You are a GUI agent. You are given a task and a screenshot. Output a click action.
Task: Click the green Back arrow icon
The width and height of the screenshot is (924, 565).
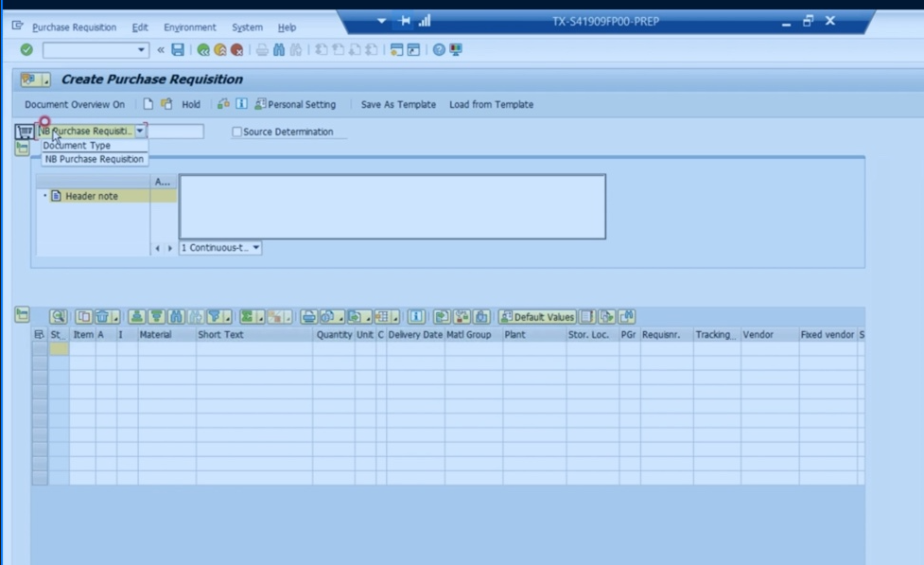tap(203, 50)
